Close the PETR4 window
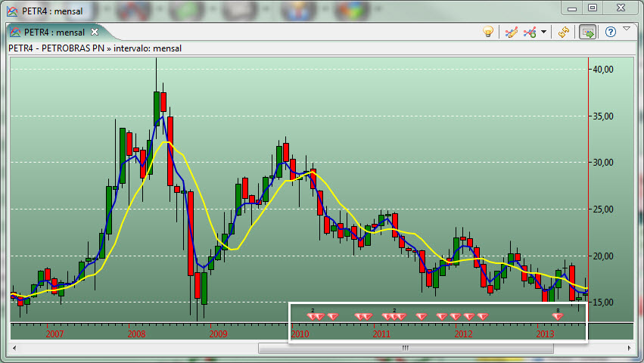This screenshot has height=363, width=644. pyautogui.click(x=621, y=8)
